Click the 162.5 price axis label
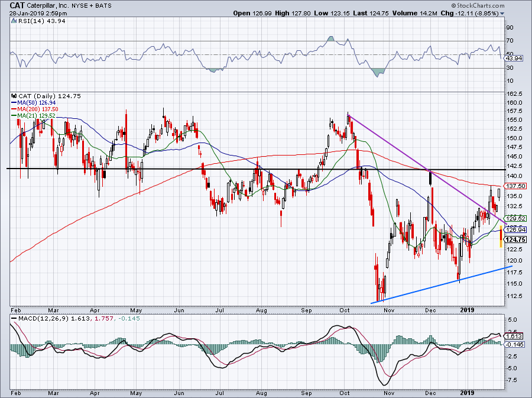 (514, 93)
